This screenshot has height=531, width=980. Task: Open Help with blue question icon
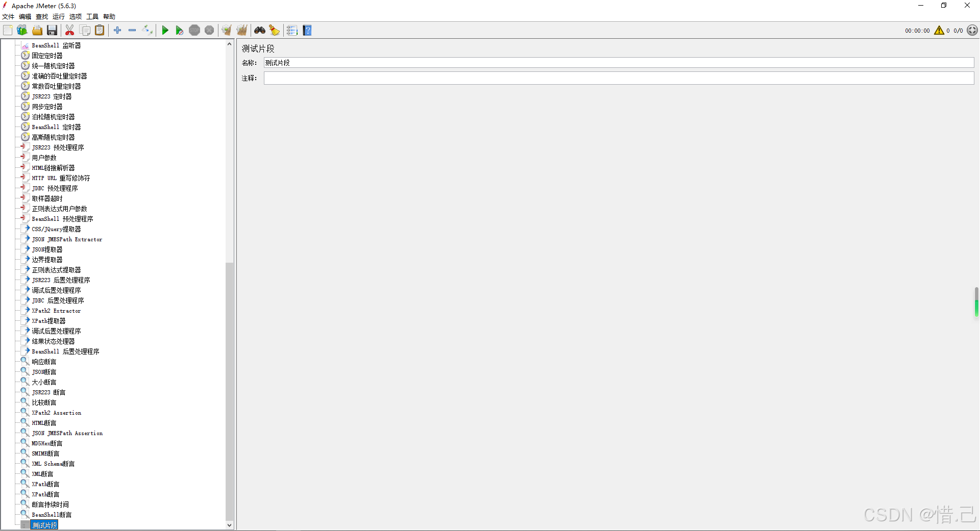[307, 31]
